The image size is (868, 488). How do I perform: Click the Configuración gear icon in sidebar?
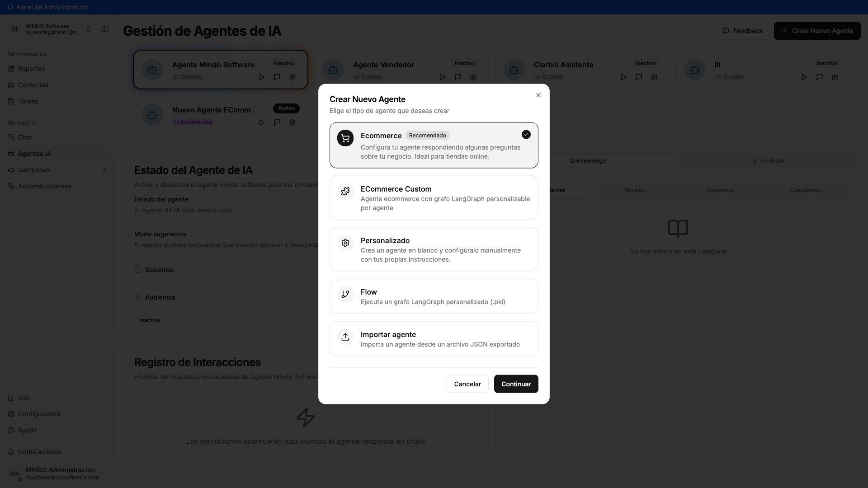point(11,414)
